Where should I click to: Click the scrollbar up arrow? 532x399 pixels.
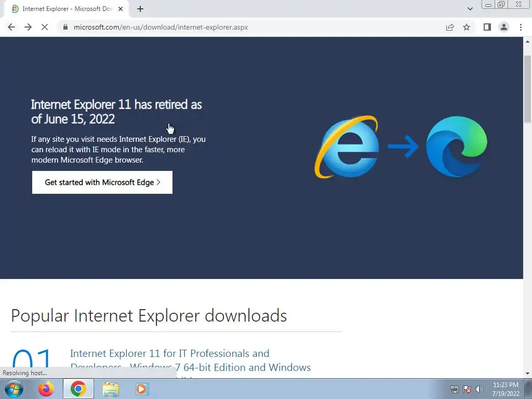pos(528,42)
